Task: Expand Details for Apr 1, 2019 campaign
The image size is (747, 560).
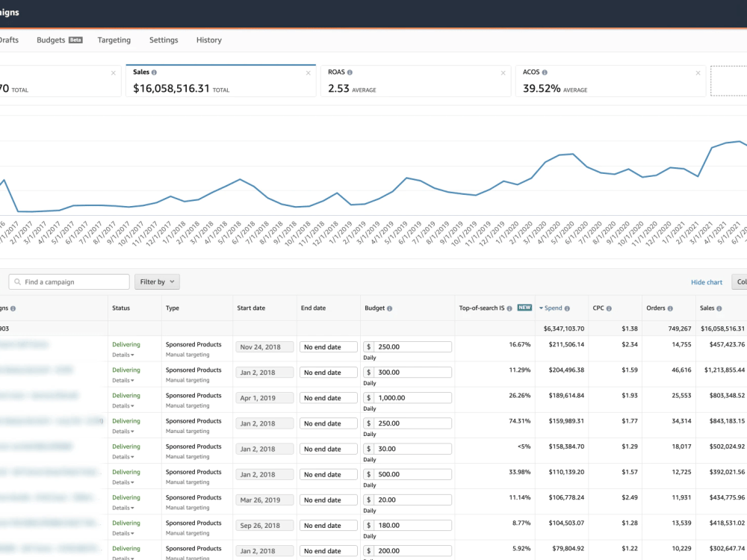Action: click(123, 405)
